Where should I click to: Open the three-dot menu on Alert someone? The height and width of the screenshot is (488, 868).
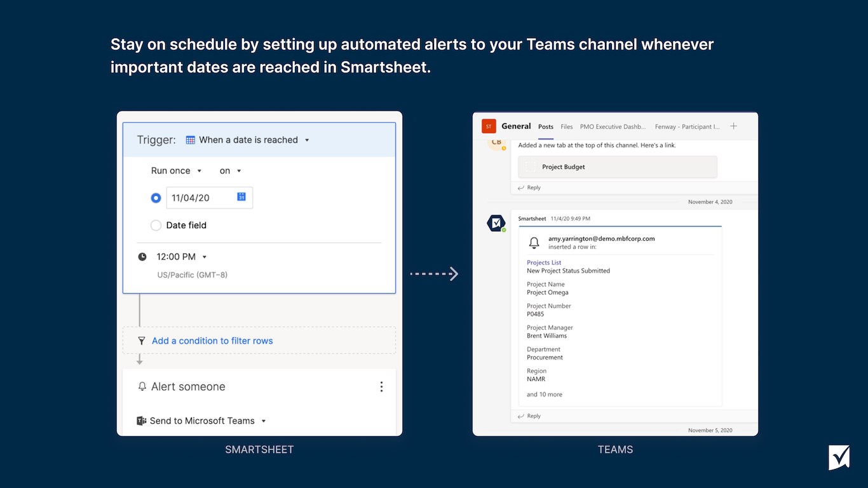click(x=381, y=386)
